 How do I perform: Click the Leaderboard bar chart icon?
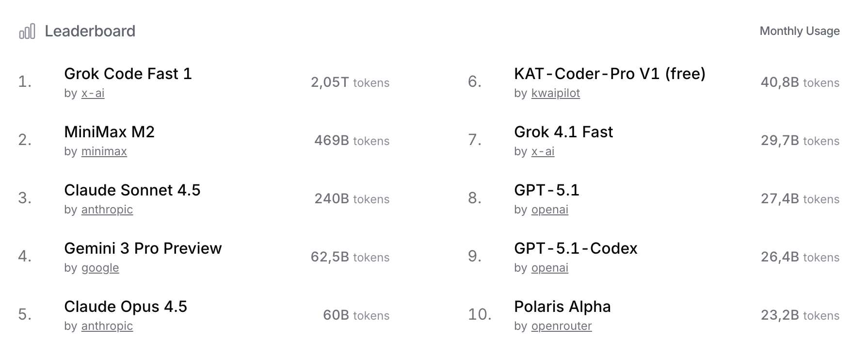tap(27, 32)
